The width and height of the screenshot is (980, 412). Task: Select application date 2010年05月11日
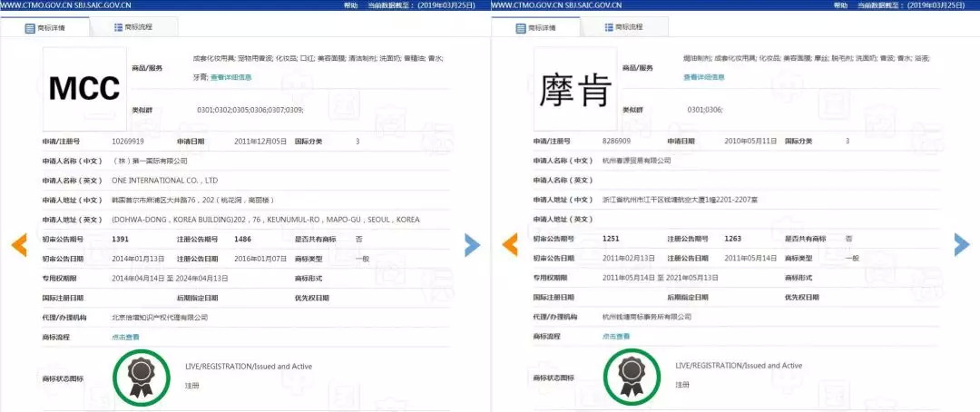(x=750, y=142)
